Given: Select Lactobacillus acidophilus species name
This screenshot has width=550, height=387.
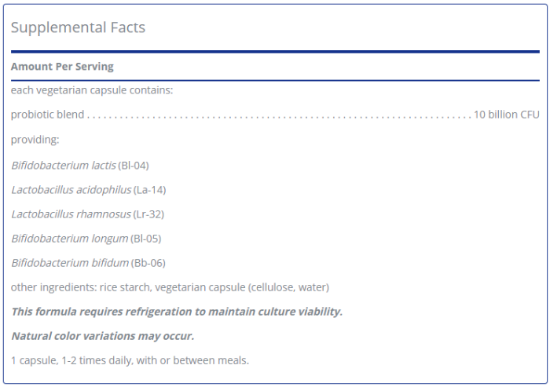Looking at the screenshot, I should pos(71,190).
